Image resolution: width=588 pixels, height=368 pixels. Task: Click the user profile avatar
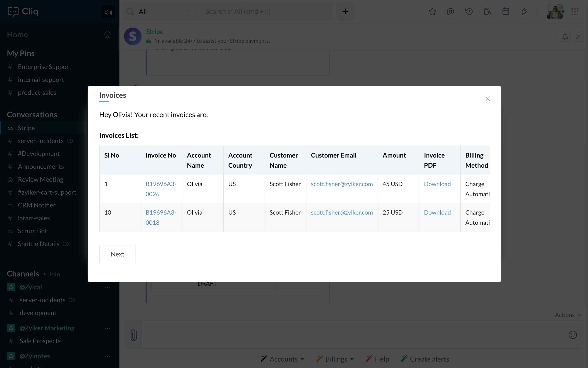[x=555, y=11]
